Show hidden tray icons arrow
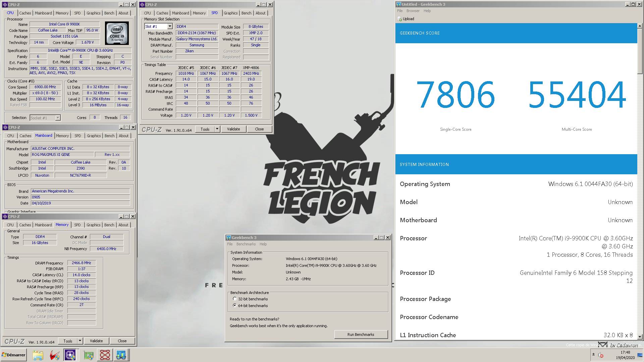Image resolution: width=644 pixels, height=362 pixels. (593, 355)
